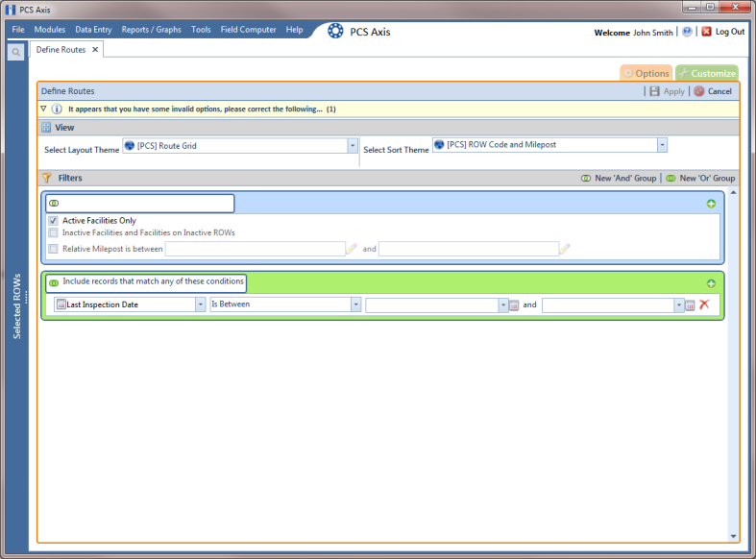
Task: Collapse the invalid options warning triangle
Action: [x=43, y=109]
